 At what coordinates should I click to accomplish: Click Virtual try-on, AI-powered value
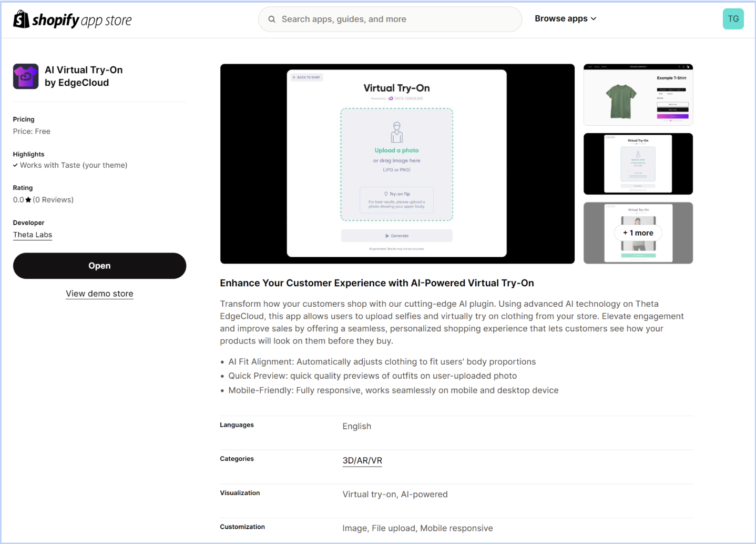(395, 494)
